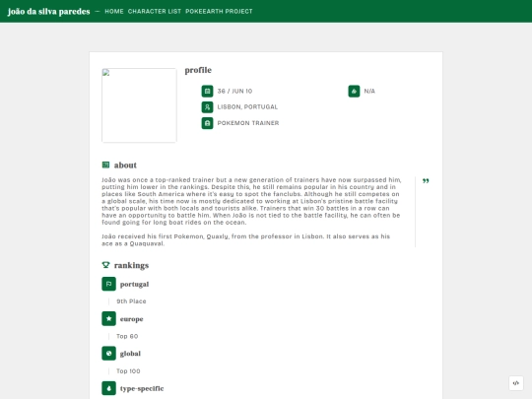Click the calendar icon beside 36 / JUN 10
The height and width of the screenshot is (399, 532).
click(x=207, y=91)
